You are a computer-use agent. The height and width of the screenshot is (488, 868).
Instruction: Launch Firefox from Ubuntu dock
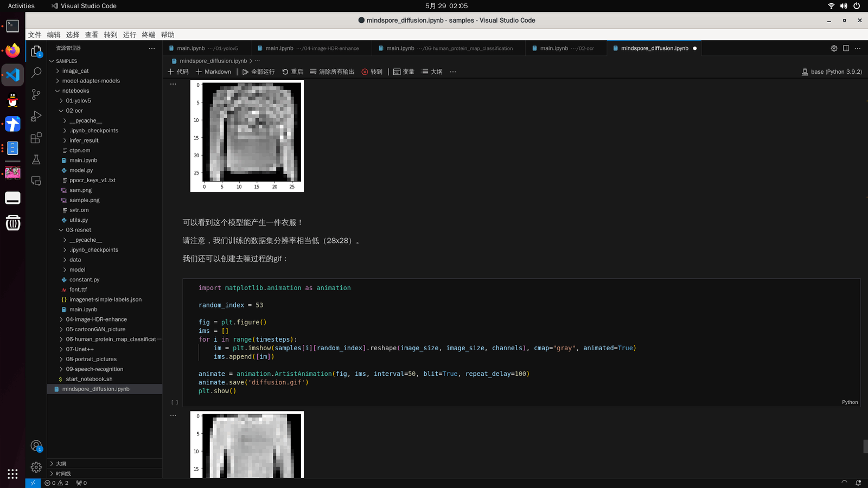12,50
